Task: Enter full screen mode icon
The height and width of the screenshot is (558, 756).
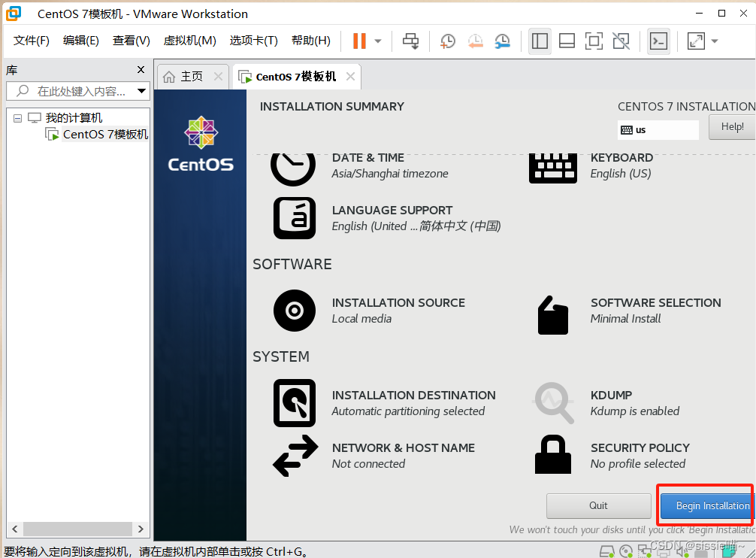Action: point(594,41)
